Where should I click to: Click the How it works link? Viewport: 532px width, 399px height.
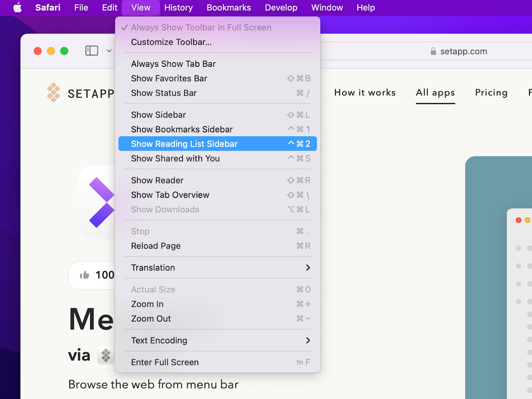365,92
